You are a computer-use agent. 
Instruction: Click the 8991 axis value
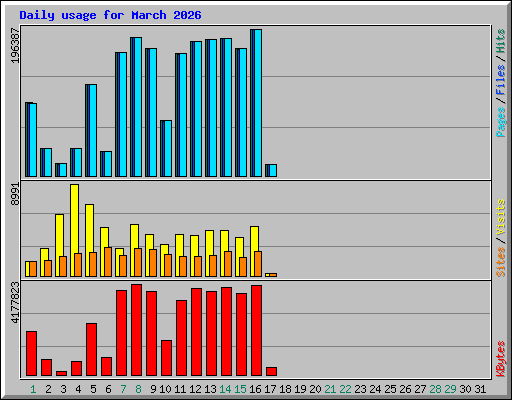click(x=15, y=194)
